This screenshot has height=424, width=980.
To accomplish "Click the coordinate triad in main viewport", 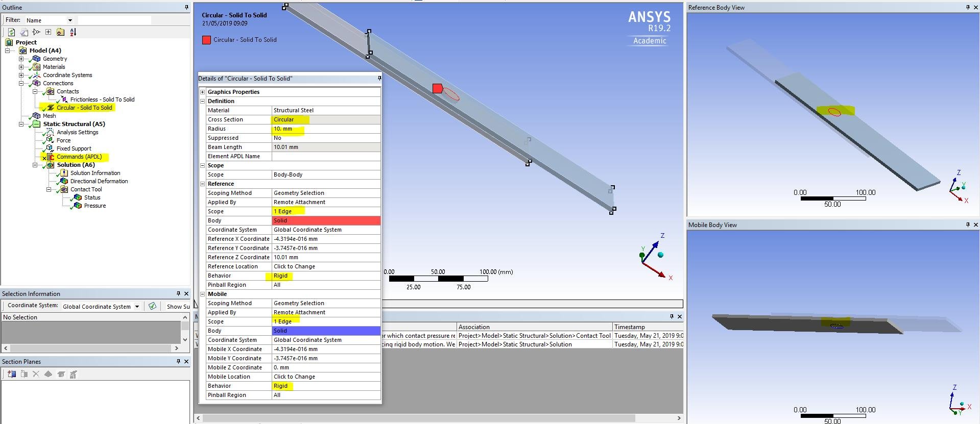I will pos(656,257).
